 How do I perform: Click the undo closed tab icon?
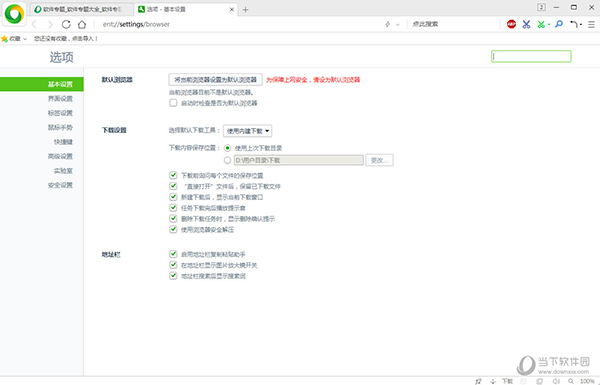click(x=574, y=24)
